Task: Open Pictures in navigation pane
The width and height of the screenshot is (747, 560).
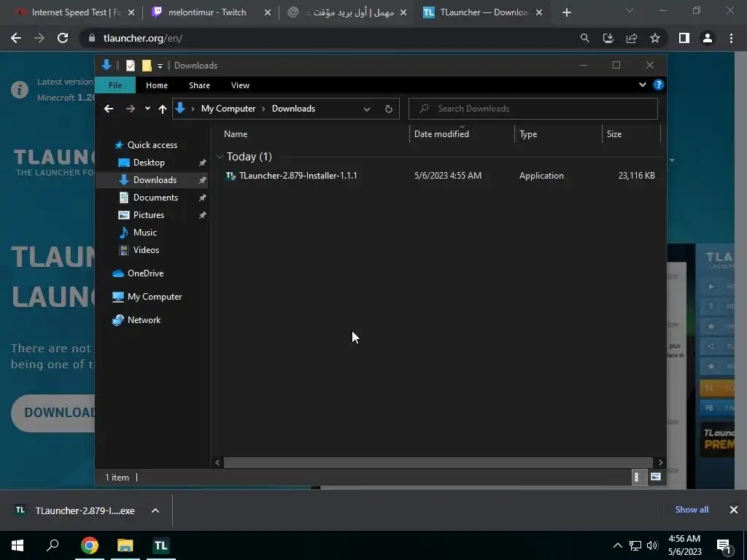Action: click(148, 215)
